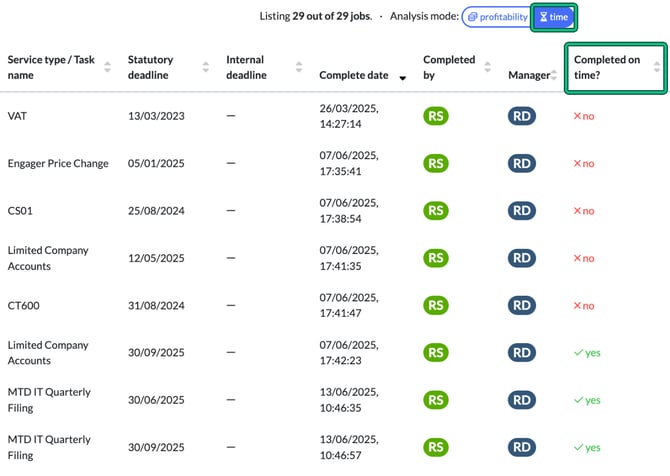Sort by Manager column

pyautogui.click(x=554, y=75)
